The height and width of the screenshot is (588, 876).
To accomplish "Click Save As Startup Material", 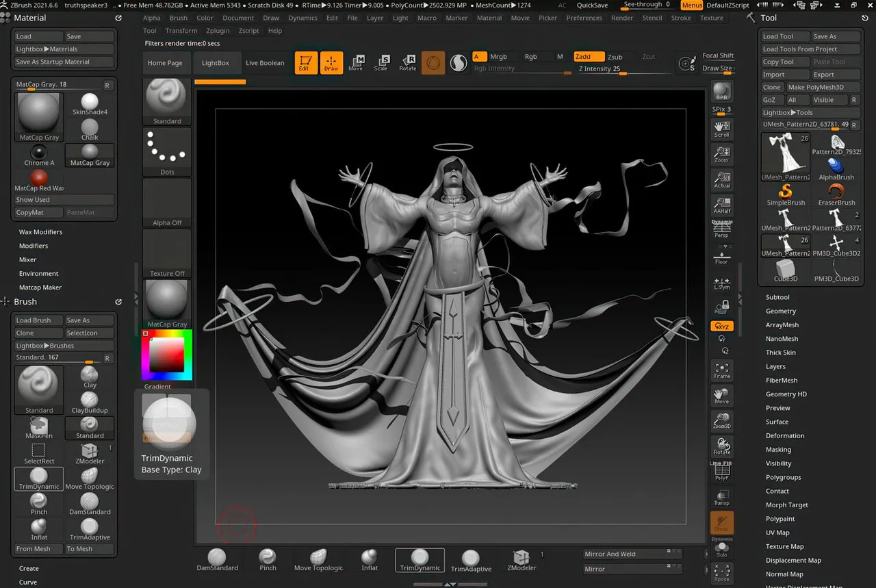I will point(64,62).
